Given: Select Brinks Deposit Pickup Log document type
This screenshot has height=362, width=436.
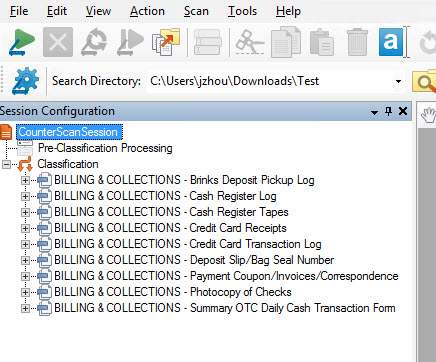Looking at the screenshot, I should tap(184, 180).
